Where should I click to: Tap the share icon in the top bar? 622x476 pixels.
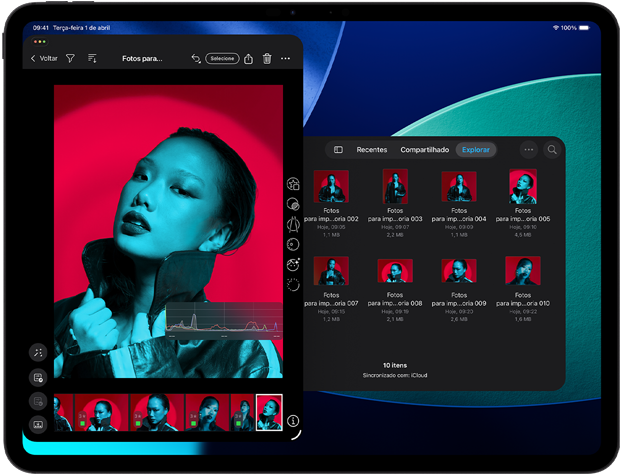(x=248, y=59)
